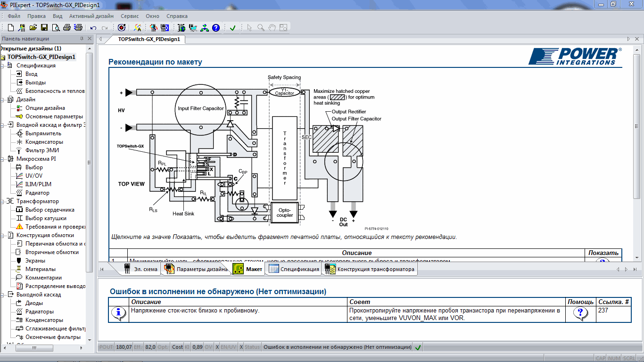Open the Сервис menu
644x362 pixels.
(x=130, y=16)
